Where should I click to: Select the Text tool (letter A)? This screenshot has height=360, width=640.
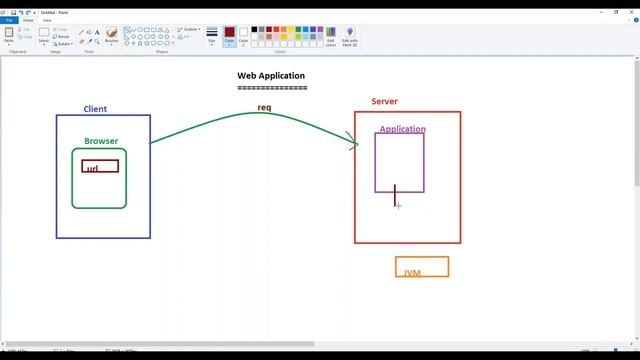point(97,32)
